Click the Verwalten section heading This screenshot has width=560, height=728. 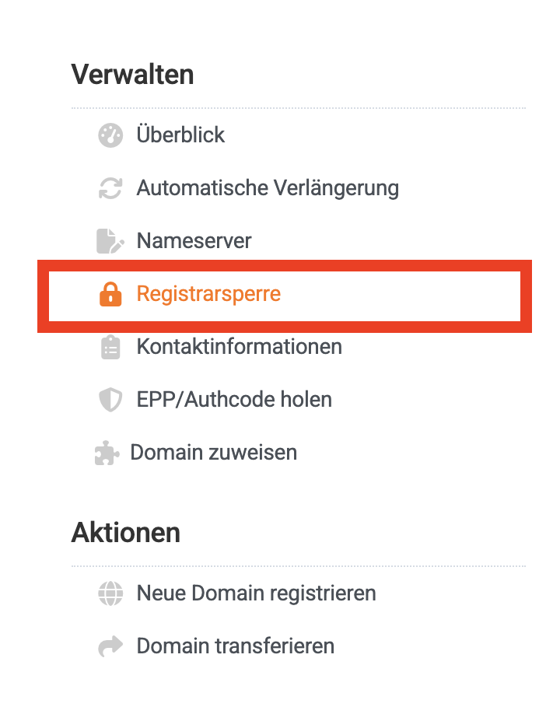pos(132,75)
